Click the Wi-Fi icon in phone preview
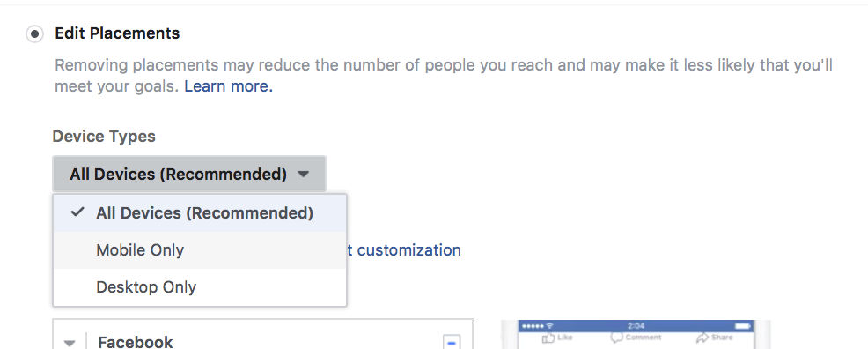The image size is (868, 349). click(x=549, y=326)
